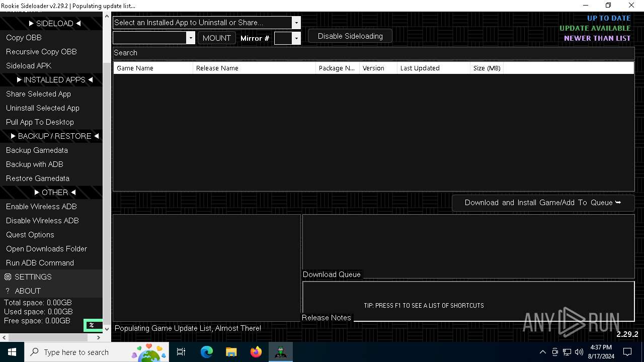This screenshot has width=644, height=362.
Task: Open Task View on taskbar
Action: (x=181, y=352)
